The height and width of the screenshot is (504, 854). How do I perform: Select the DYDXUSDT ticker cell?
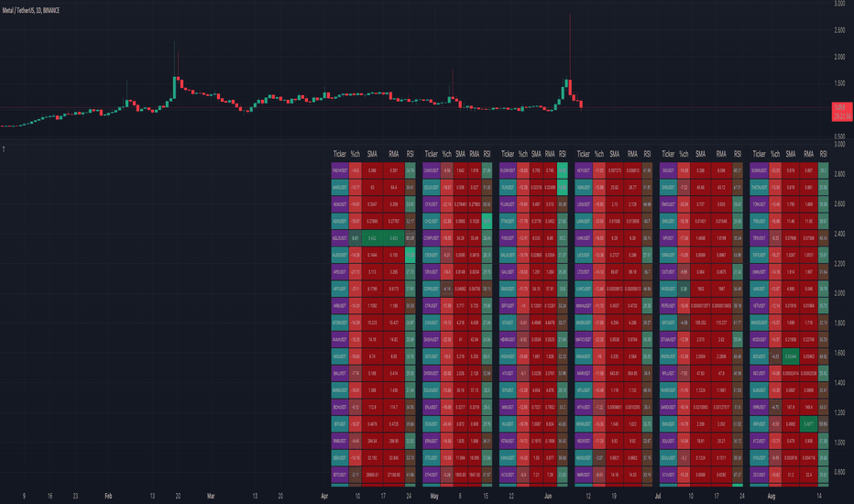pos(432,373)
